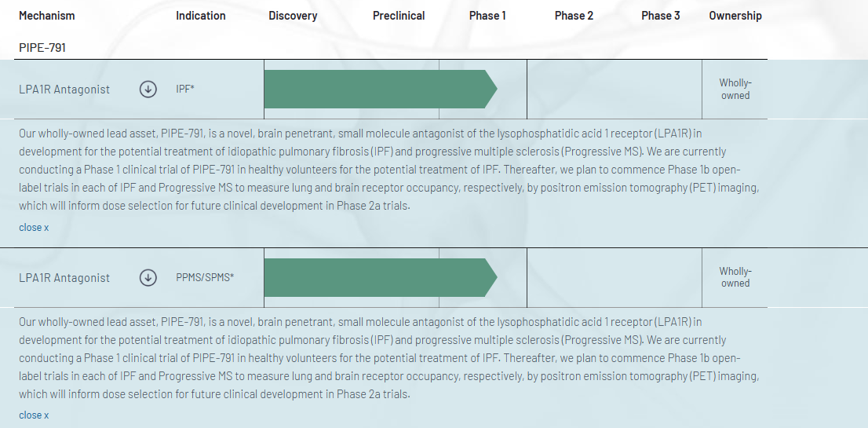The height and width of the screenshot is (428, 868).
Task: Select the PPMS/SPMS* indication cell
Action: pyautogui.click(x=205, y=277)
